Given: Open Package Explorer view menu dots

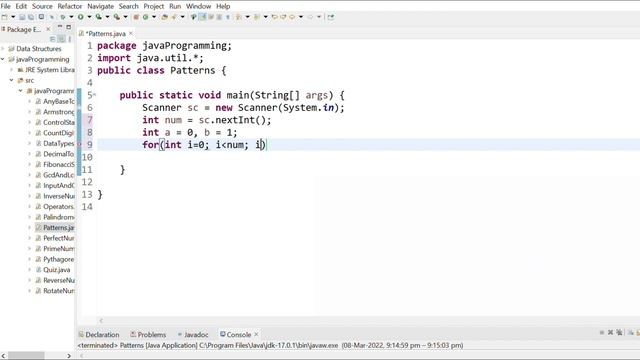Looking at the screenshot, I should [70, 39].
